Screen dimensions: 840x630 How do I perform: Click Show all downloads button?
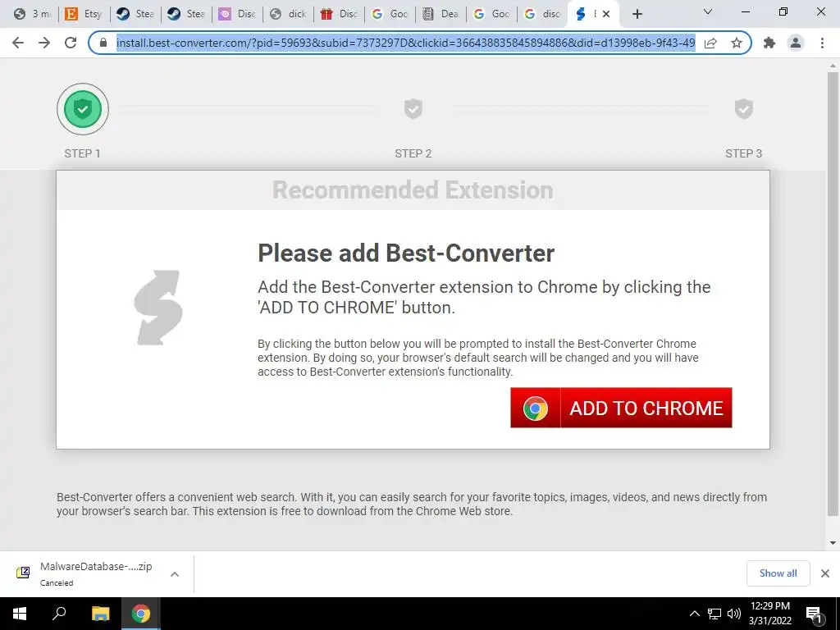point(778,573)
